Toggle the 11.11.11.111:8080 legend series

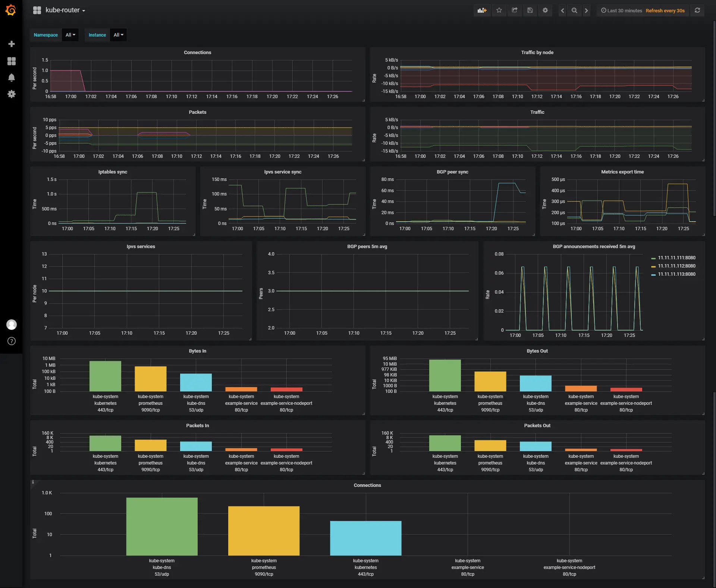(676, 258)
